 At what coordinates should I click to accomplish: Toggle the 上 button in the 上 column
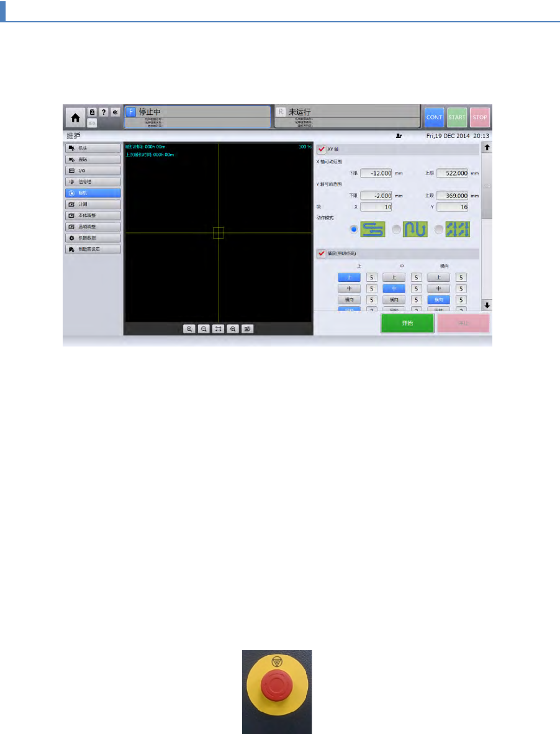coord(349,277)
